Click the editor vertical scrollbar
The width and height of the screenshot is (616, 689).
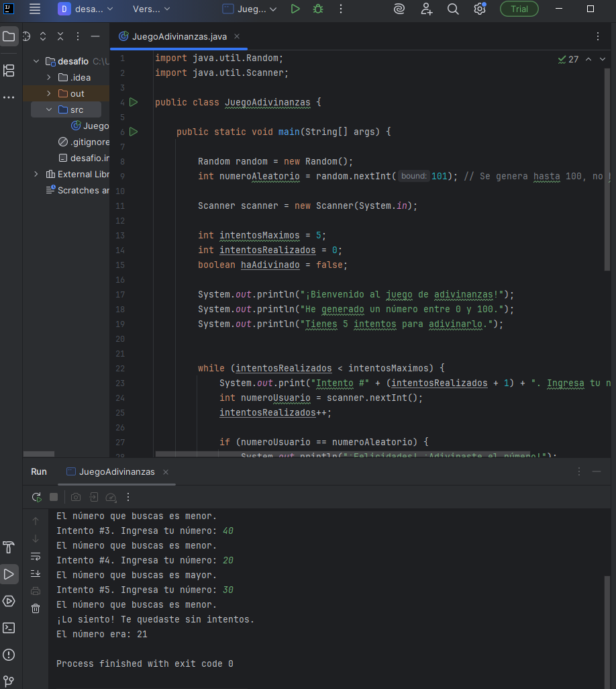click(x=607, y=169)
